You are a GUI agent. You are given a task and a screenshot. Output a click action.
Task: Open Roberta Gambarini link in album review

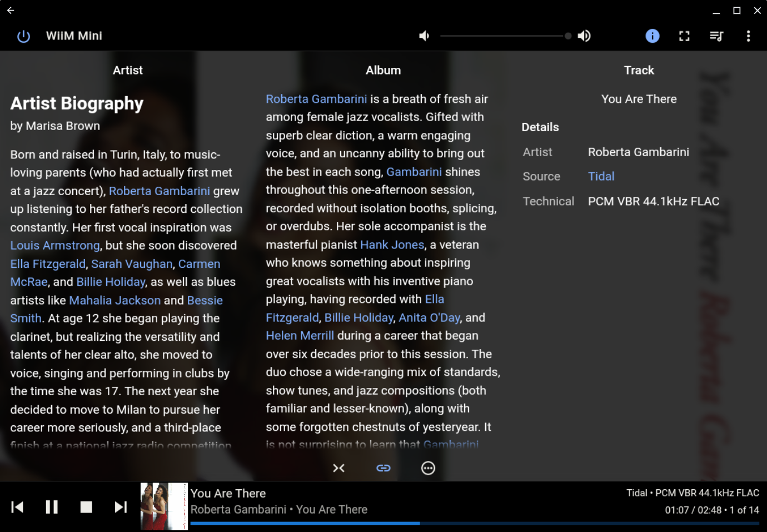pos(316,99)
